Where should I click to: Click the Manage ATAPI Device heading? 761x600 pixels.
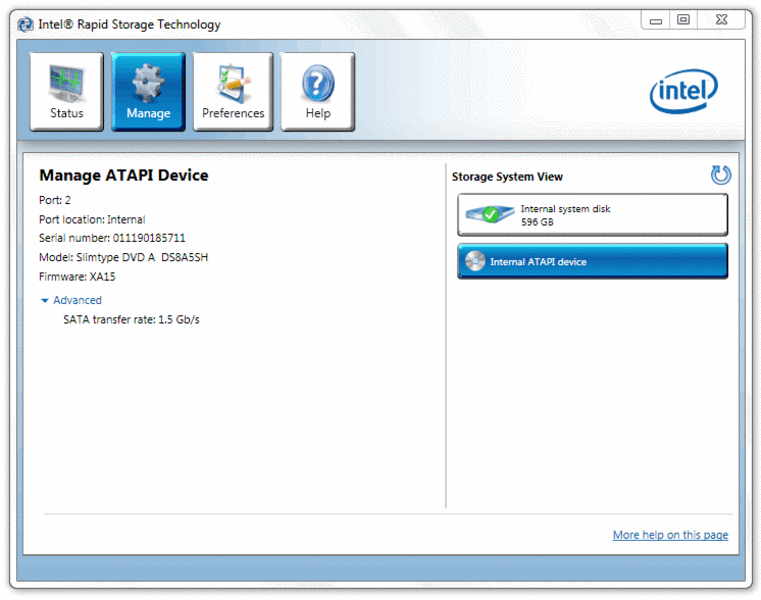(x=124, y=175)
